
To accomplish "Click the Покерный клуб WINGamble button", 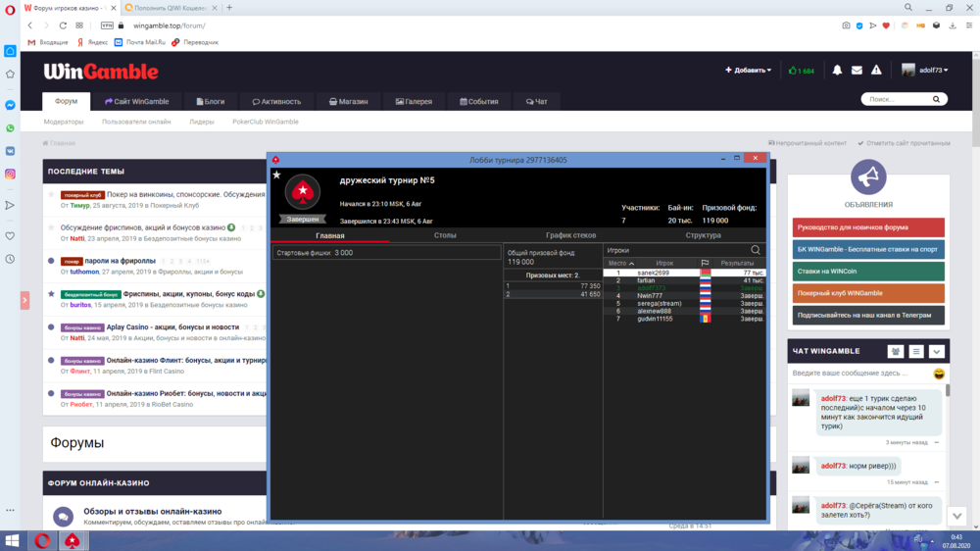I will pyautogui.click(x=868, y=293).
